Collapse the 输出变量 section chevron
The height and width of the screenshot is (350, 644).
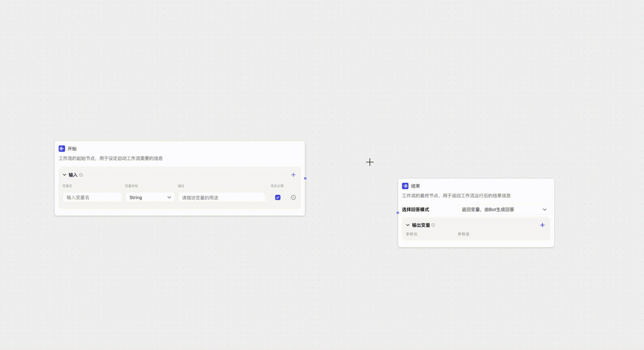pos(408,225)
